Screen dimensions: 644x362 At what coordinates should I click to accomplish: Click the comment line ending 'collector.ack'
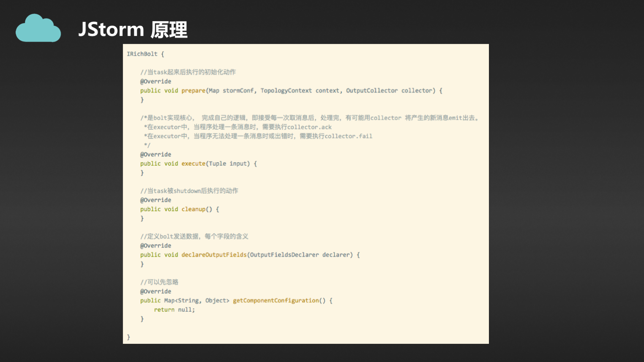tap(237, 127)
